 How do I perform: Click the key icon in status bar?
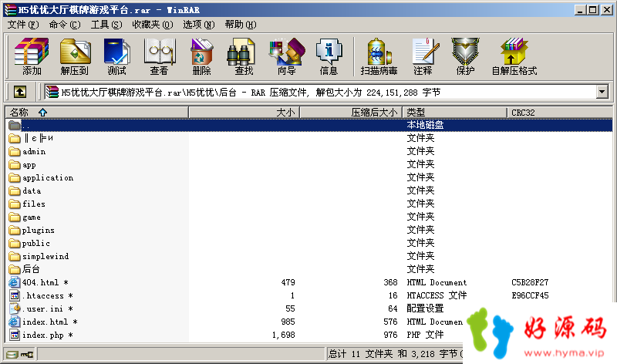pos(27,355)
